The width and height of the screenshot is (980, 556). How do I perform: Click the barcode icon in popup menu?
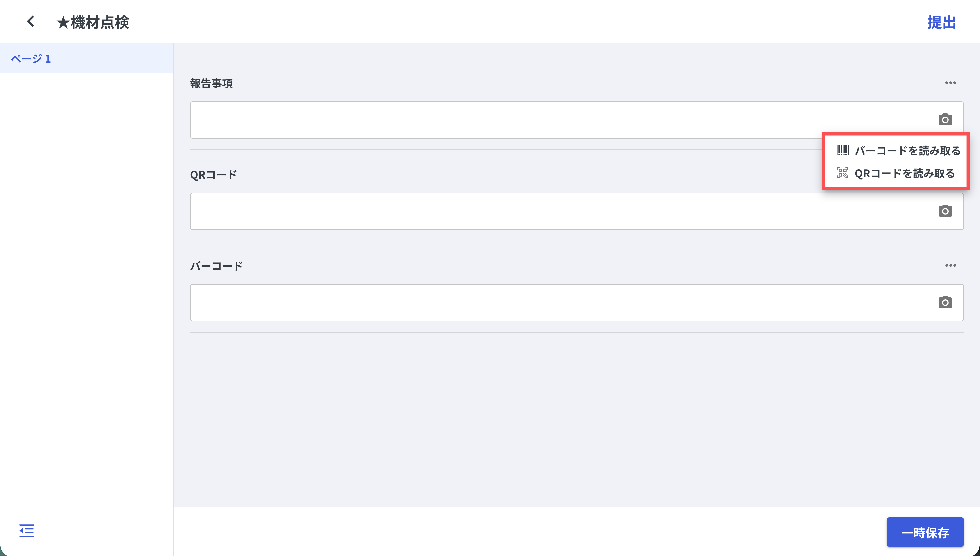point(842,150)
